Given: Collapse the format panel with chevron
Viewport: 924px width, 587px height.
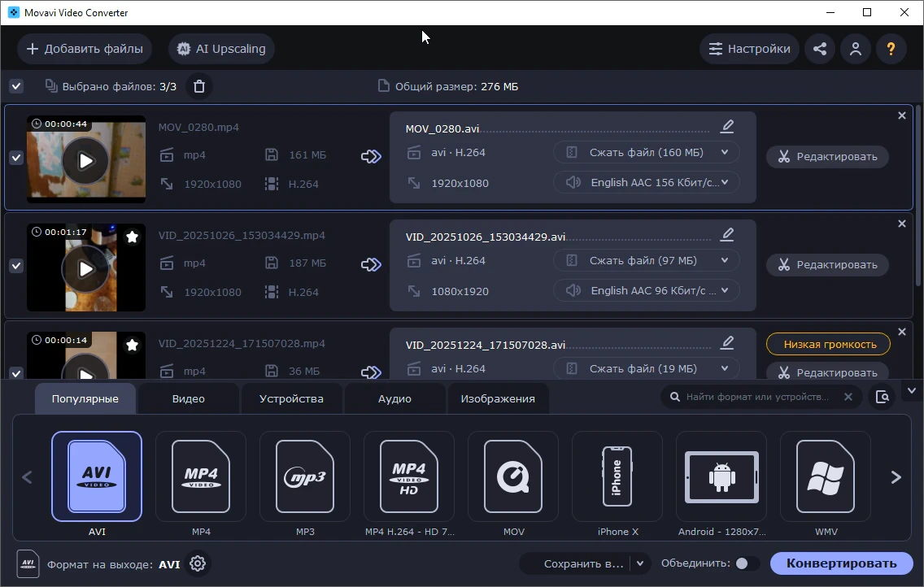Looking at the screenshot, I should tap(911, 390).
